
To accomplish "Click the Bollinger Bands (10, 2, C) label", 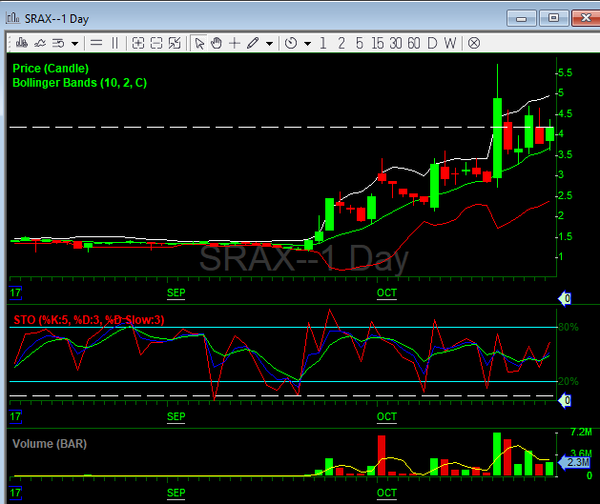I will click(x=79, y=82).
